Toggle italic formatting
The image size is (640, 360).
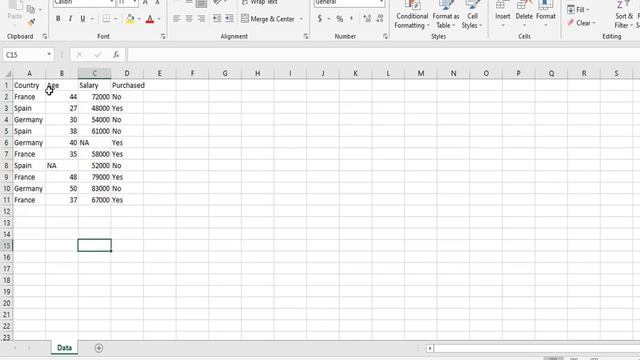pyautogui.click(x=70, y=19)
